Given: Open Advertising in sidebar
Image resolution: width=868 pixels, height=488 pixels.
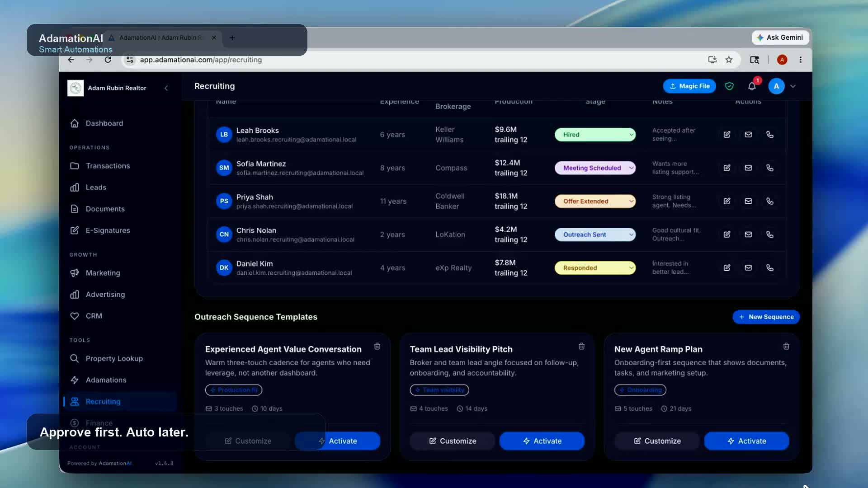Looking at the screenshot, I should [120, 295].
